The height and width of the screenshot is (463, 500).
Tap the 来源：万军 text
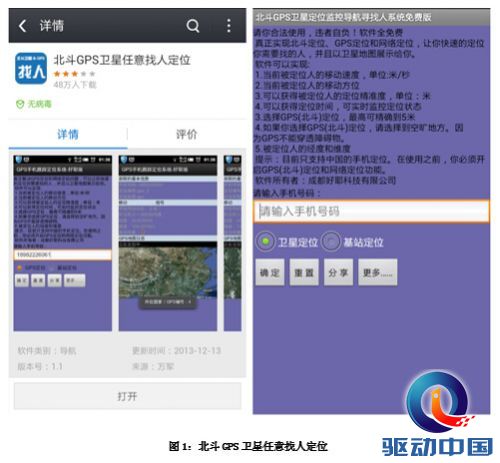[x=153, y=366]
